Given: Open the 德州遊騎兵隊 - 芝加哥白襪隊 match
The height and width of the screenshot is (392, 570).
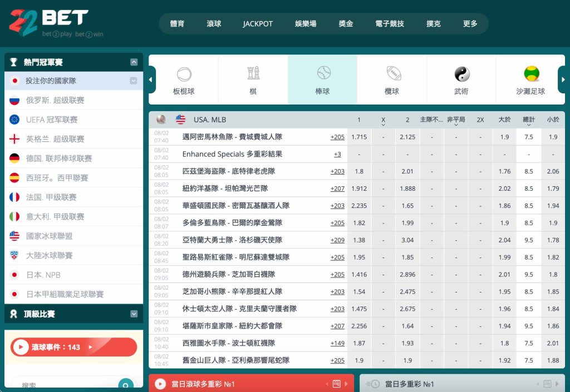Looking at the screenshot, I should point(229,275).
